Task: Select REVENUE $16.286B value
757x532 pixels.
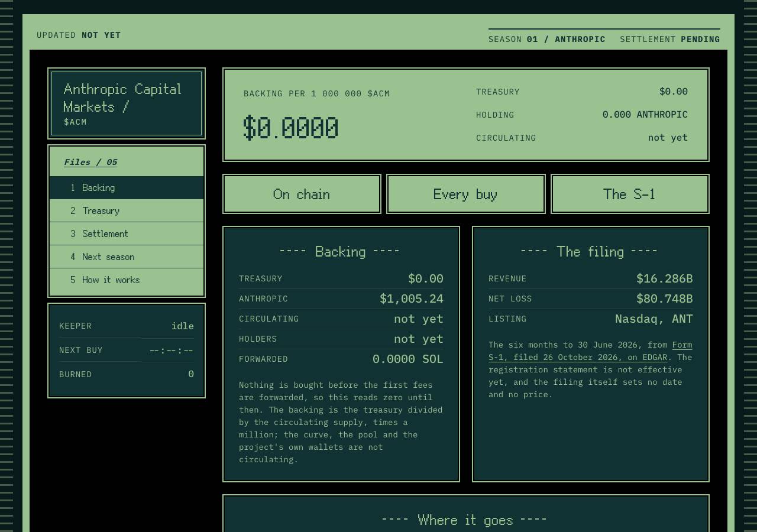Action: [x=664, y=278]
